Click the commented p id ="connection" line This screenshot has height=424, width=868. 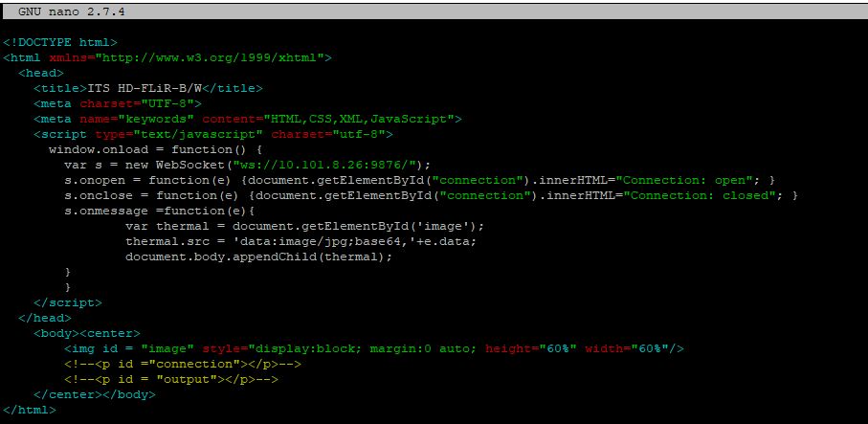click(182, 365)
